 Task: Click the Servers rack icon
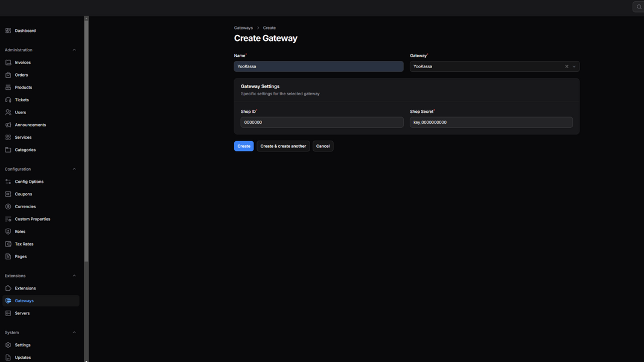pyautogui.click(x=8, y=313)
